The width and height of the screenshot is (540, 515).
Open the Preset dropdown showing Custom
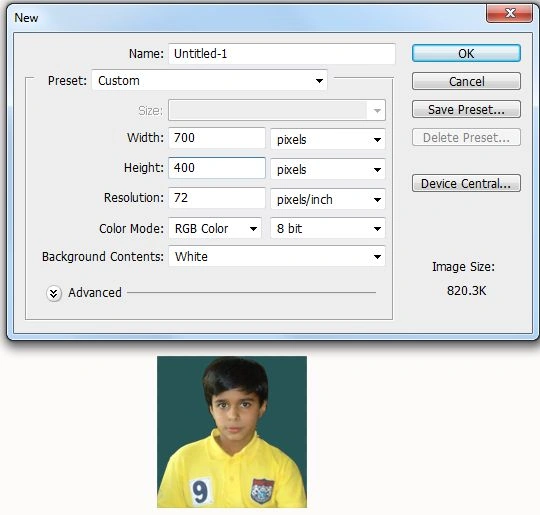[x=209, y=81]
